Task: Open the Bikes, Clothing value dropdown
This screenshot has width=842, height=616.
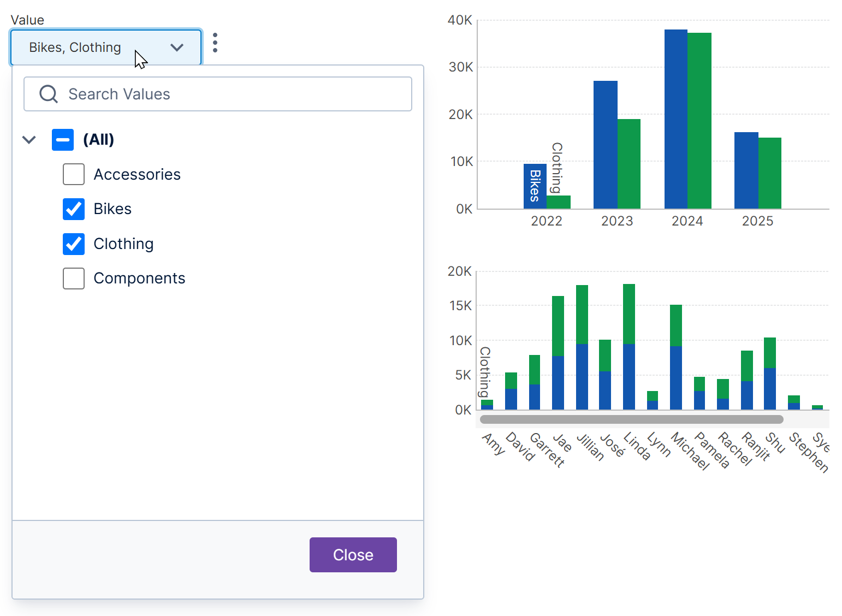Action: point(106,48)
